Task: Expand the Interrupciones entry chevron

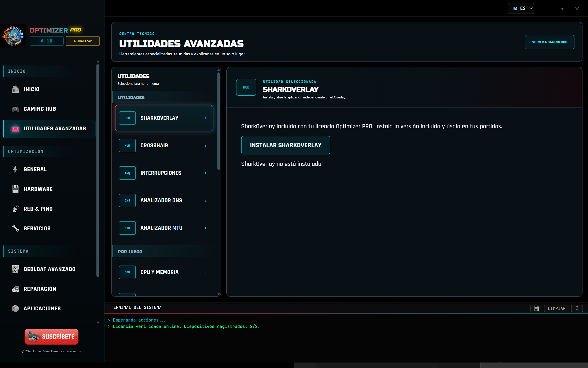Action: click(x=205, y=173)
